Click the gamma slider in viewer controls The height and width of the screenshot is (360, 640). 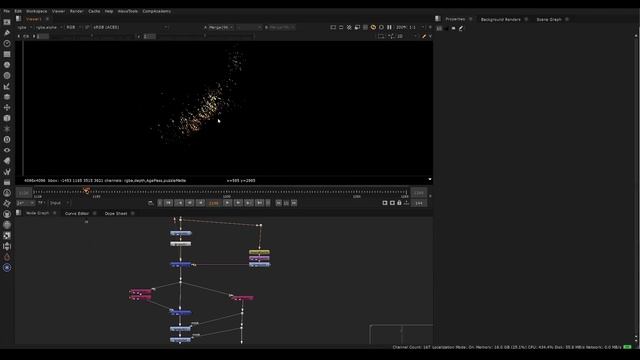(x=205, y=36)
